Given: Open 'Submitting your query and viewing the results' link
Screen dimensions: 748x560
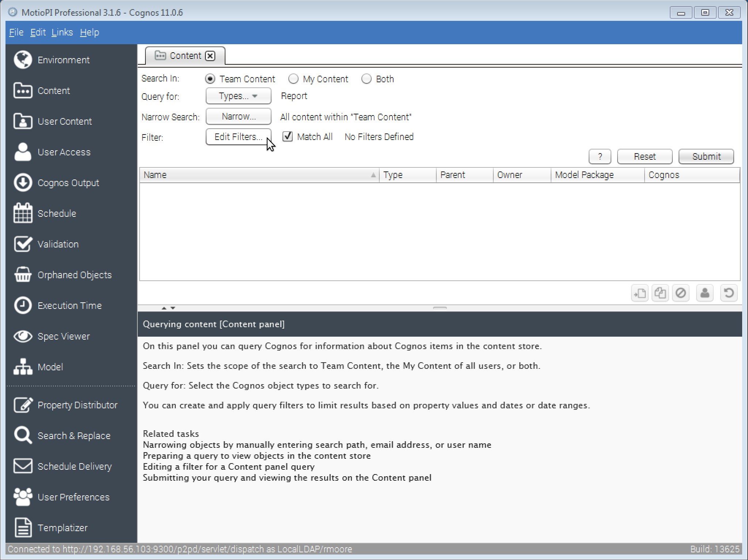Looking at the screenshot, I should click(287, 478).
